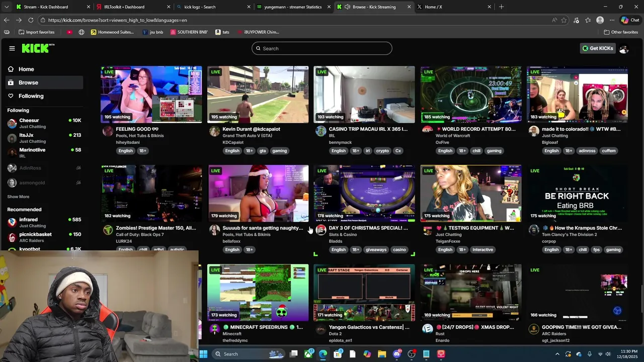Click bellafoxx channel avatar
Image resolution: width=644 pixels, height=362 pixels.
pos(214,230)
